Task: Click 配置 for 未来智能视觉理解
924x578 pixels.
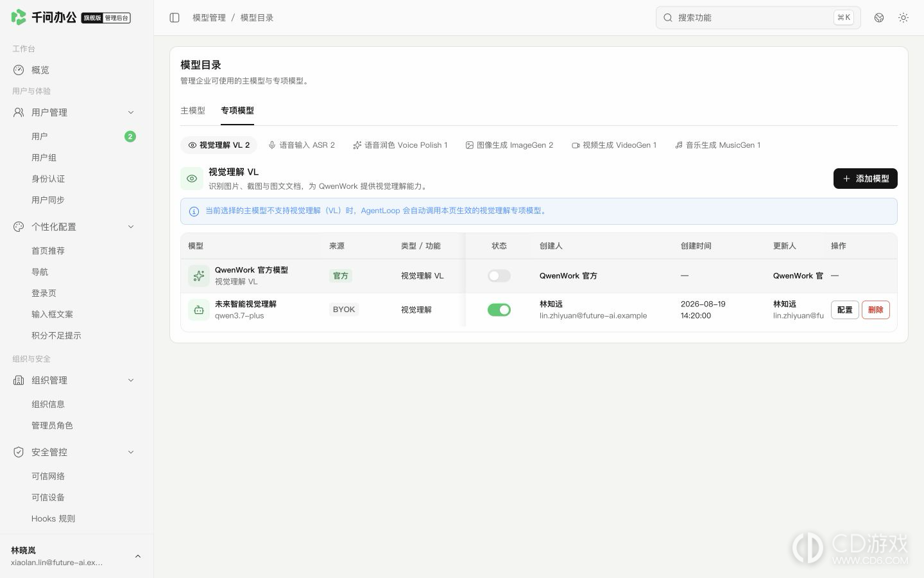Action: click(x=845, y=310)
